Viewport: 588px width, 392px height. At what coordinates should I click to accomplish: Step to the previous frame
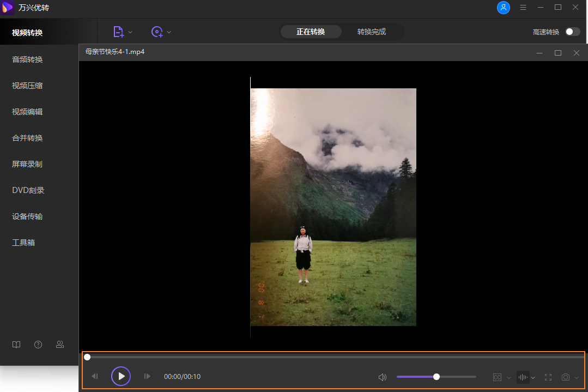point(95,376)
